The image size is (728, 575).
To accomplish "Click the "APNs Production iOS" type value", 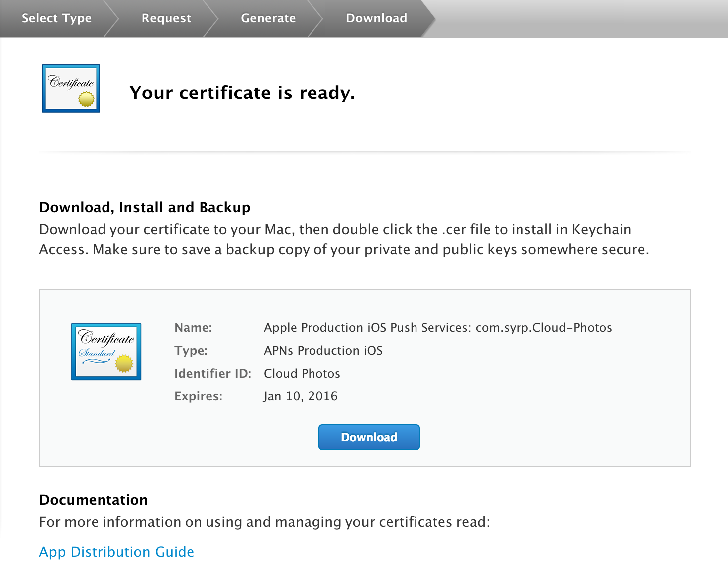I will (x=323, y=351).
